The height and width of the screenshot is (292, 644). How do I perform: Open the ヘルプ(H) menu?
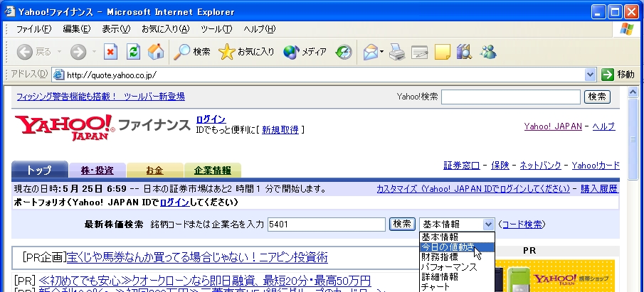[259, 29]
